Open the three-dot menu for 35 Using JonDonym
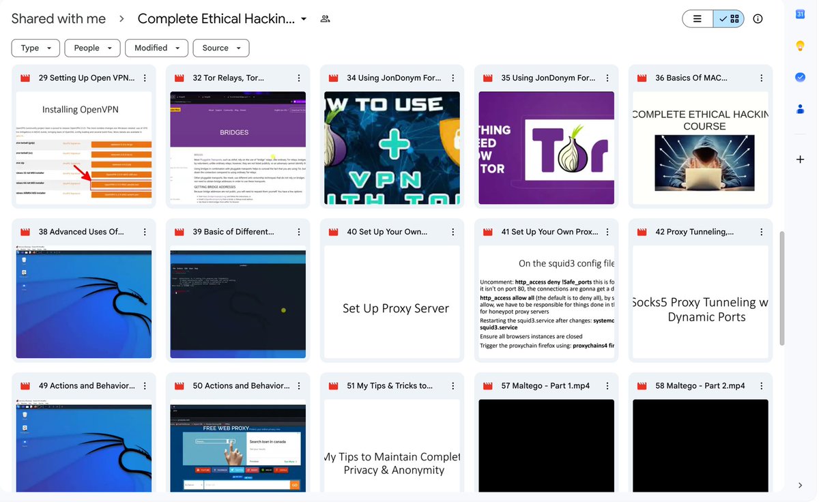 point(607,78)
